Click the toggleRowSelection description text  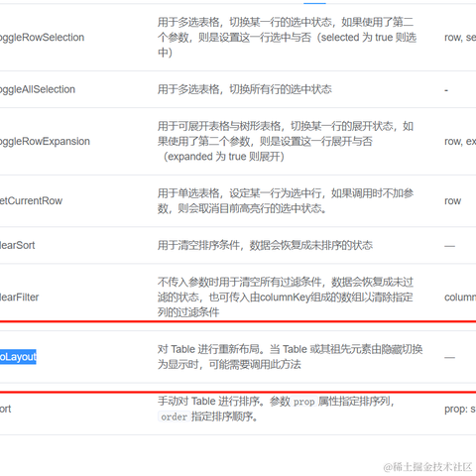coord(287,38)
